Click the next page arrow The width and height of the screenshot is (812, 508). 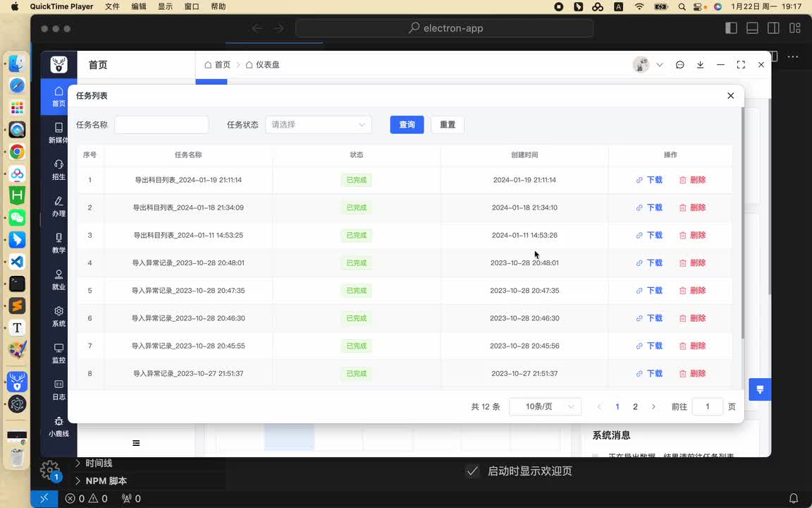coord(653,406)
